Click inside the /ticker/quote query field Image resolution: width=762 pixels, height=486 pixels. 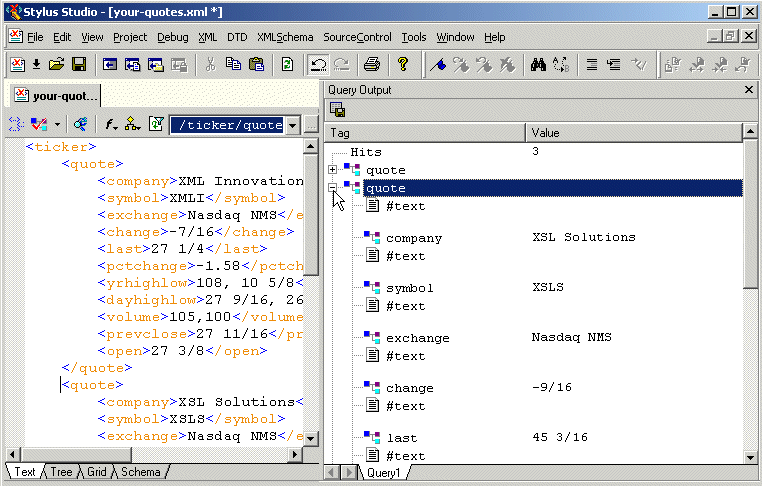227,125
